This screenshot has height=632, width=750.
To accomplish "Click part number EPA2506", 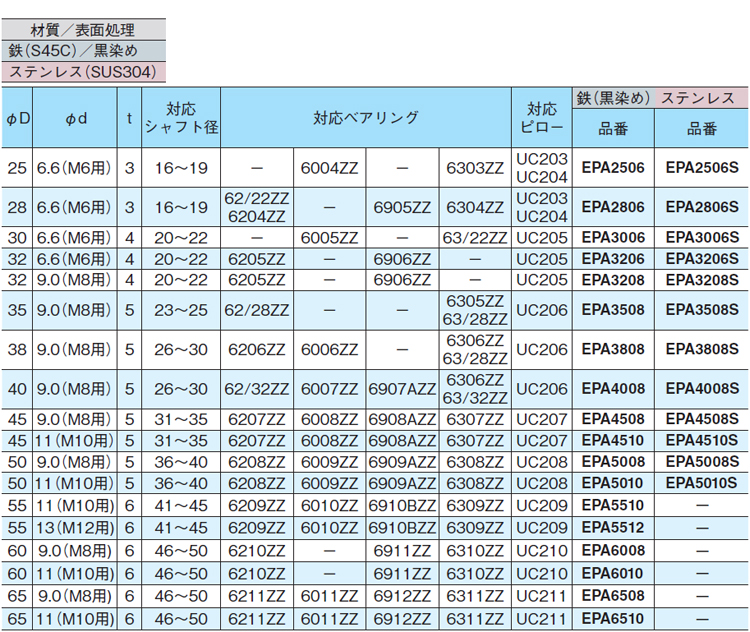I will tap(612, 167).
